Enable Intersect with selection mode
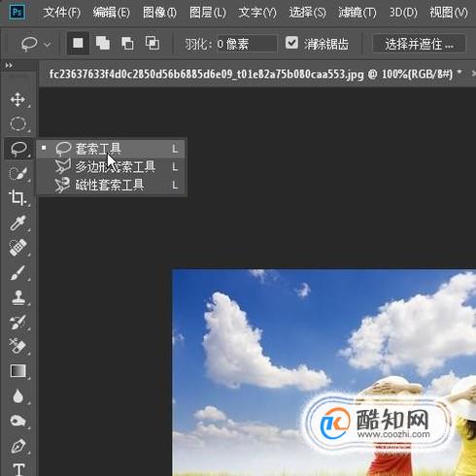 (153, 43)
